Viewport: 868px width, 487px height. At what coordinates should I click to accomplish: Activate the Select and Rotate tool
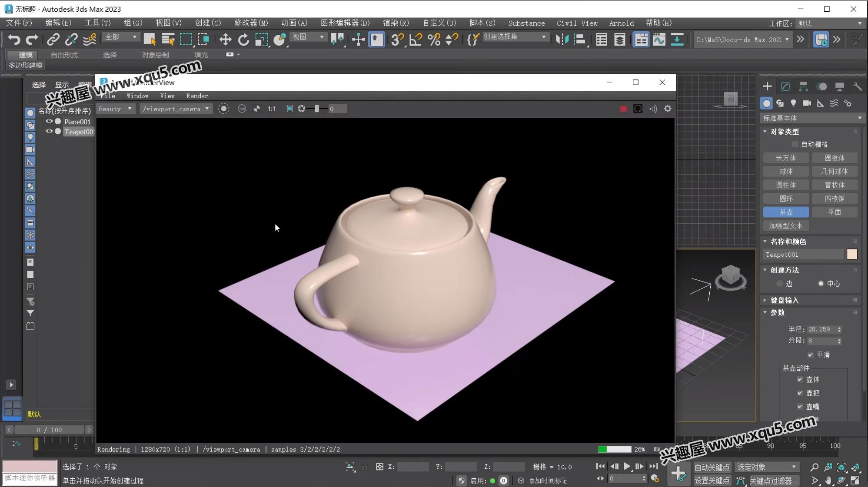pos(243,40)
